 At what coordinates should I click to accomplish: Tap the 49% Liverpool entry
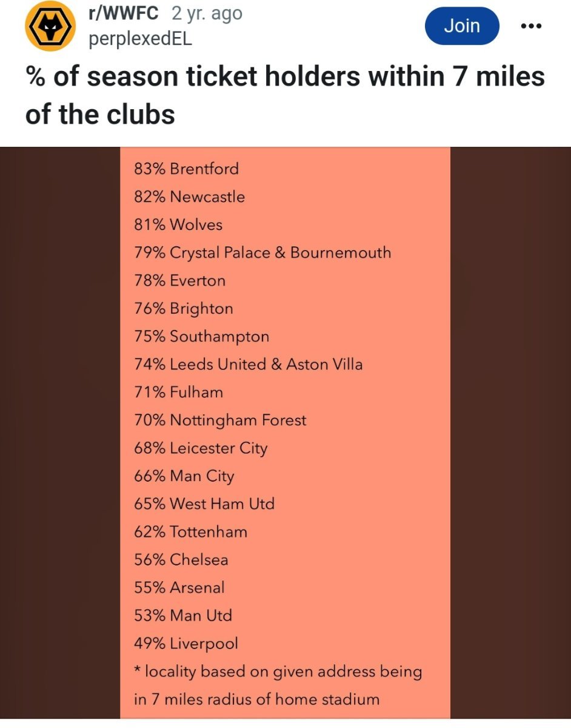tap(186, 643)
